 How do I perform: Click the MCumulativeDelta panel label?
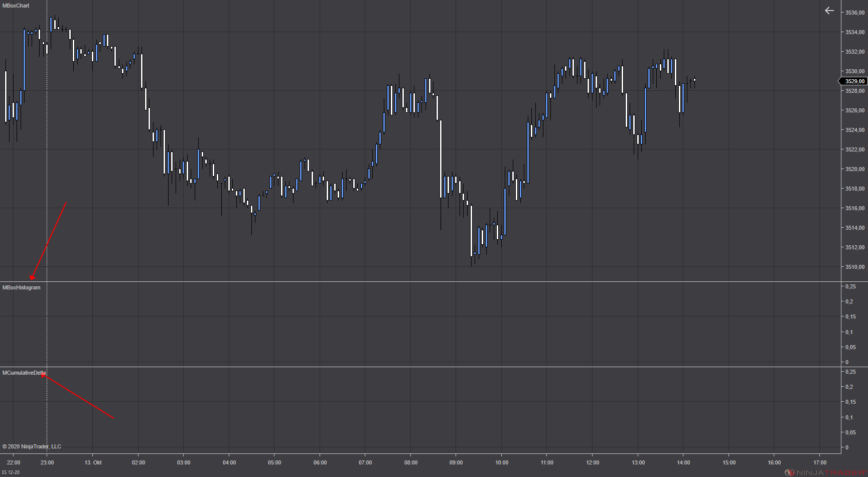pos(24,373)
